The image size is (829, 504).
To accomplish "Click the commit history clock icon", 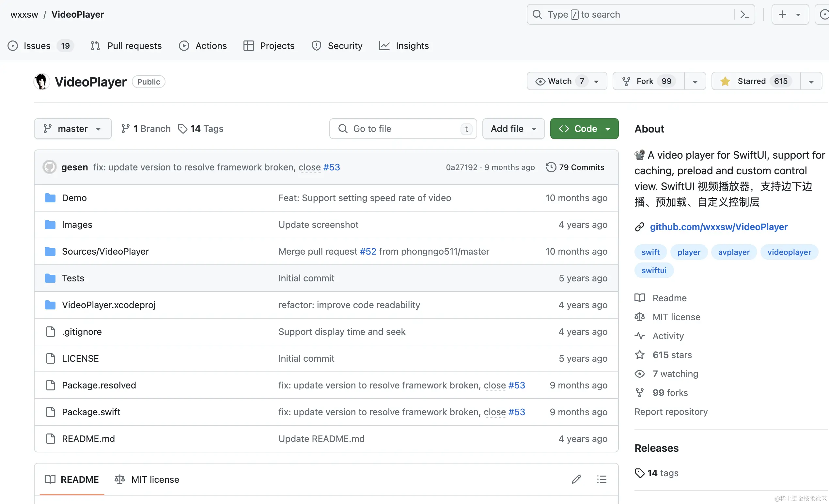I will [x=551, y=167].
